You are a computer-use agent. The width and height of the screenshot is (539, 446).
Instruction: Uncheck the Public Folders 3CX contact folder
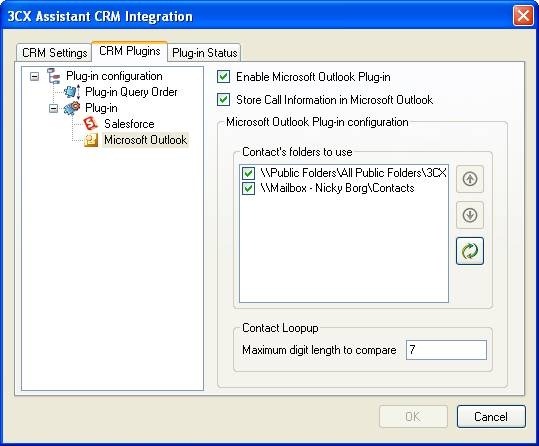point(248,173)
